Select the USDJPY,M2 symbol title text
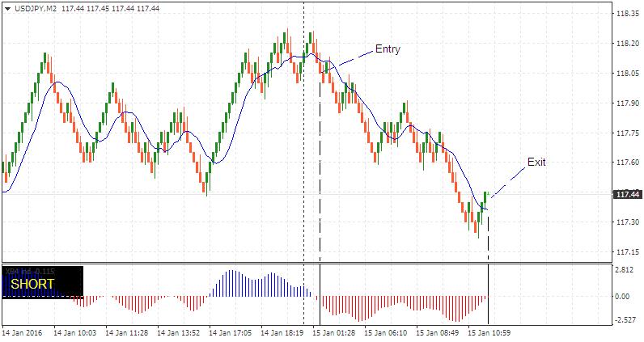 click(36, 9)
